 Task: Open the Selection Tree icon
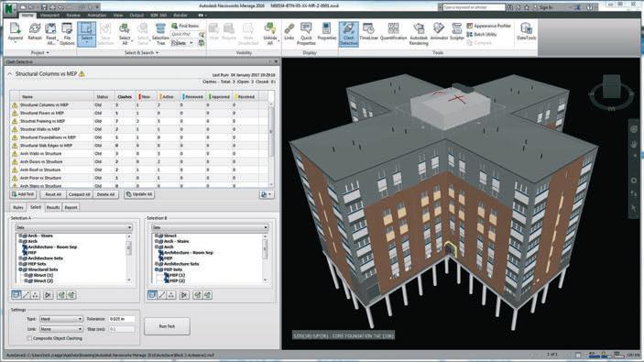160,34
